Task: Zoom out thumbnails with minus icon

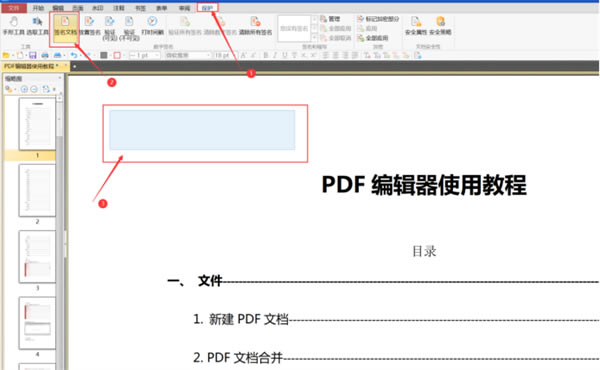Action: [x=34, y=89]
